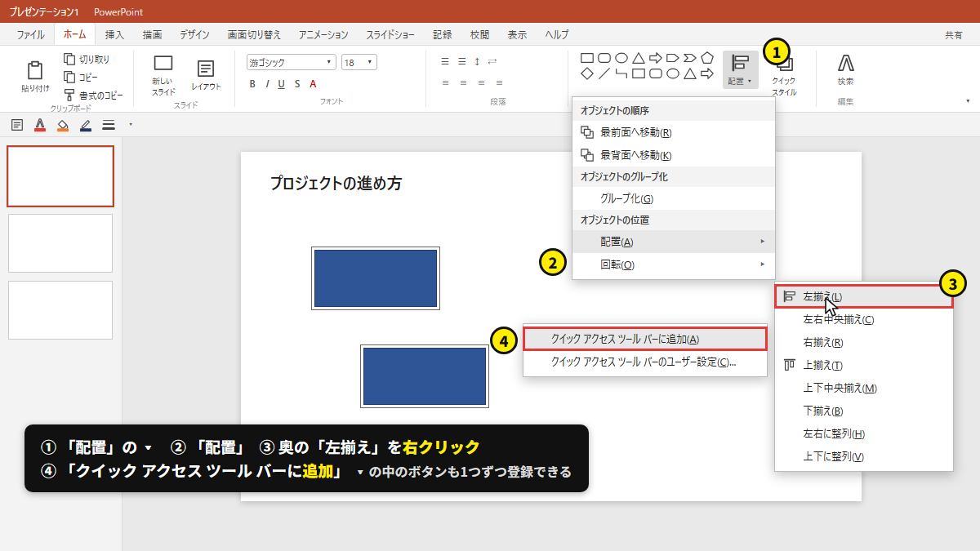The height and width of the screenshot is (551, 980).
Task: Click the numbered list icon
Action: pos(461,61)
